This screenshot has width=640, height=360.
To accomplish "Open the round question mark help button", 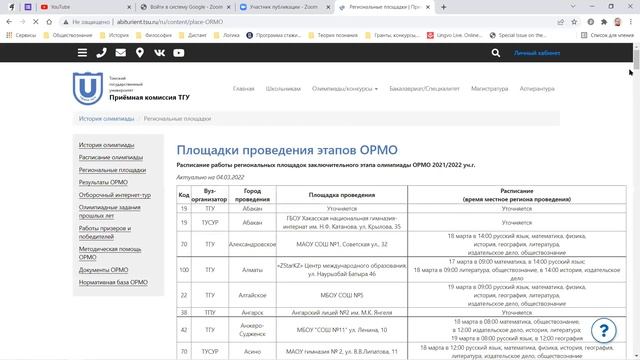I will 603,330.
